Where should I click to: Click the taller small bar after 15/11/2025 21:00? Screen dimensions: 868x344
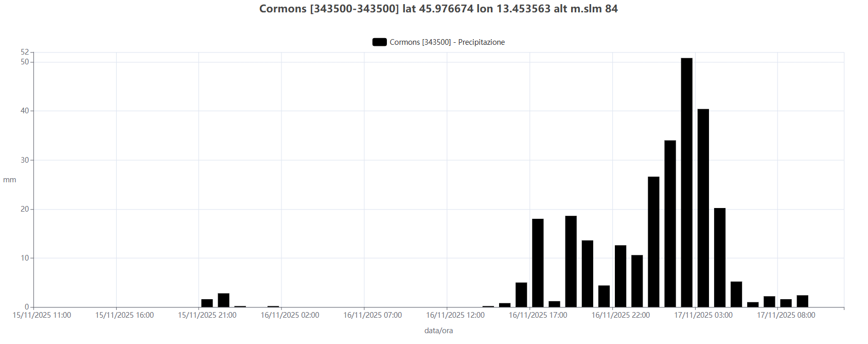tap(223, 300)
